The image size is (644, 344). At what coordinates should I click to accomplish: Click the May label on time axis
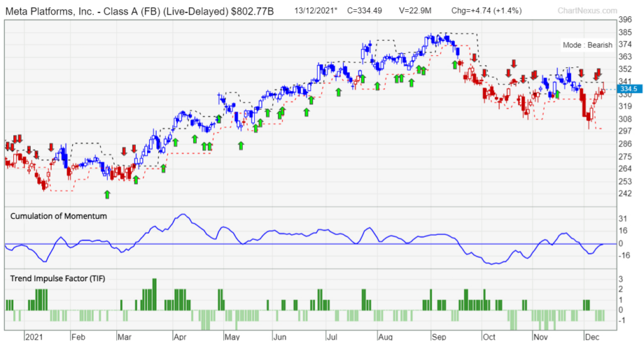(232, 337)
